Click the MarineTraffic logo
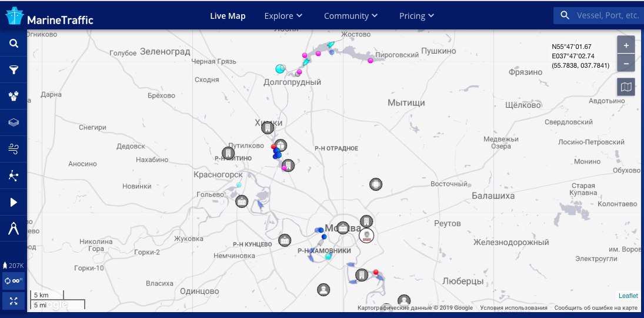This screenshot has height=318, width=644. point(49,16)
